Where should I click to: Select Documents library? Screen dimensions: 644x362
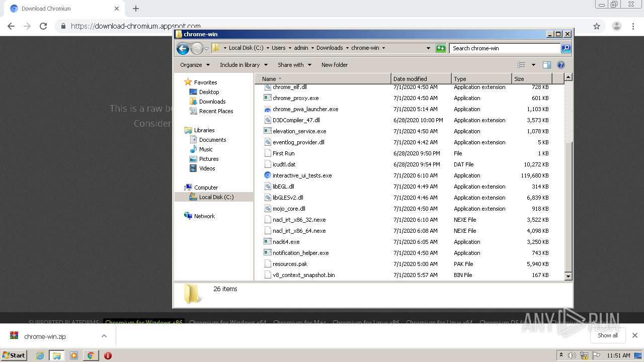212,140
